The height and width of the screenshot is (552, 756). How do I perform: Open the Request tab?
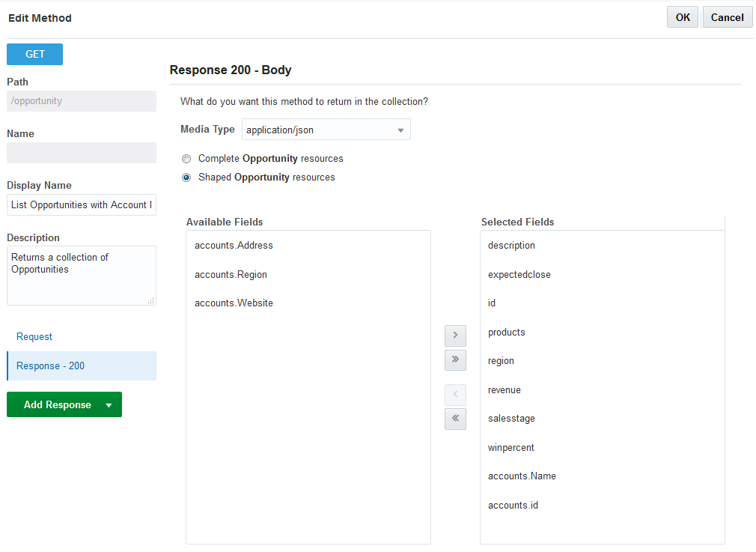34,337
